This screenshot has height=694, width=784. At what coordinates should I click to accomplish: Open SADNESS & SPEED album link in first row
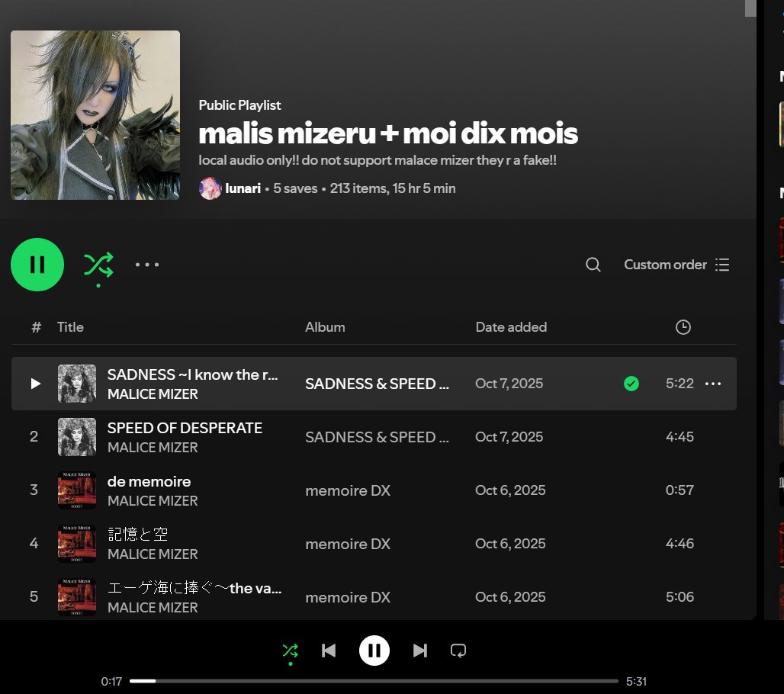[x=377, y=384]
